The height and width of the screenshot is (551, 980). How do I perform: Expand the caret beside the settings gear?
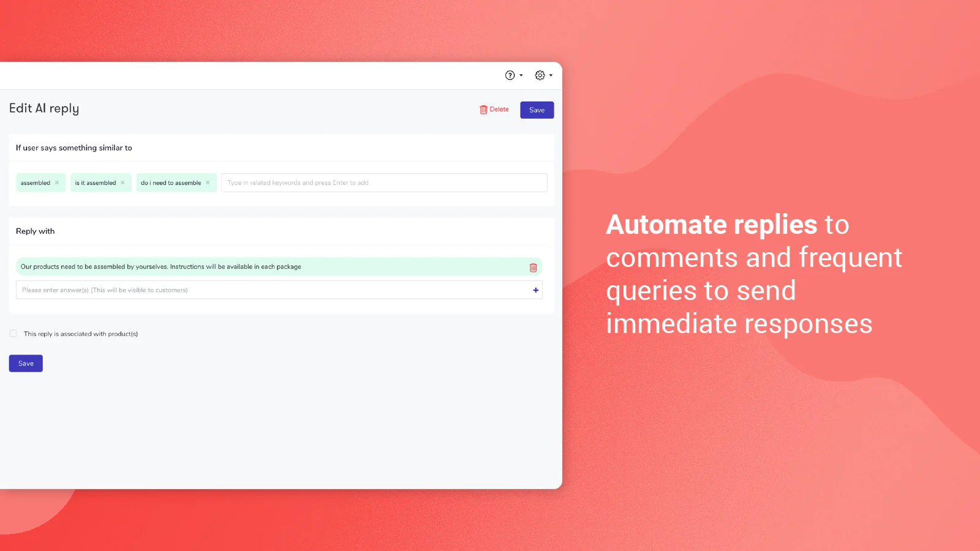point(551,75)
